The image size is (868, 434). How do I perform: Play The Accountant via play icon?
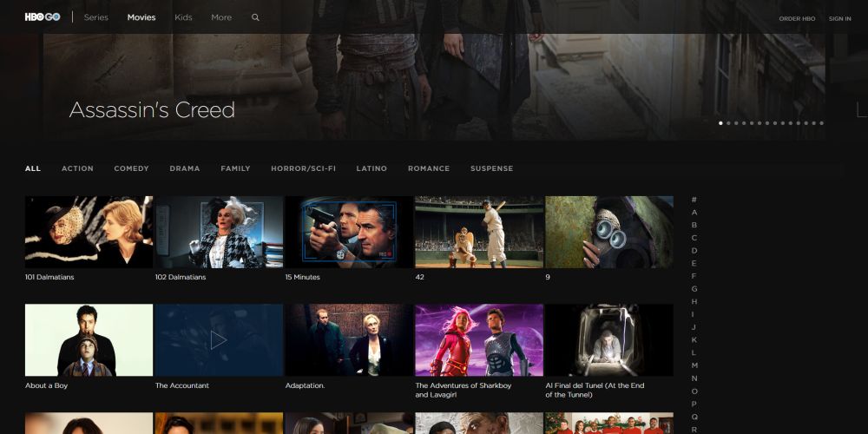pyautogui.click(x=219, y=340)
